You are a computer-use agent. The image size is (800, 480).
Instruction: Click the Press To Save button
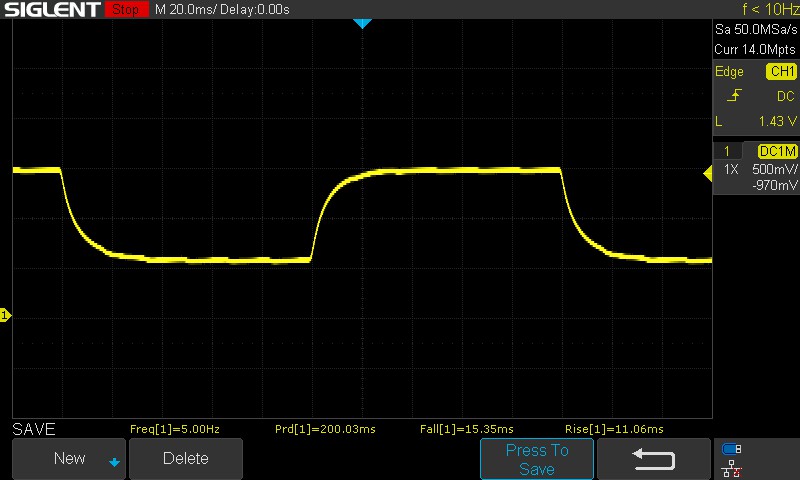pos(537,459)
